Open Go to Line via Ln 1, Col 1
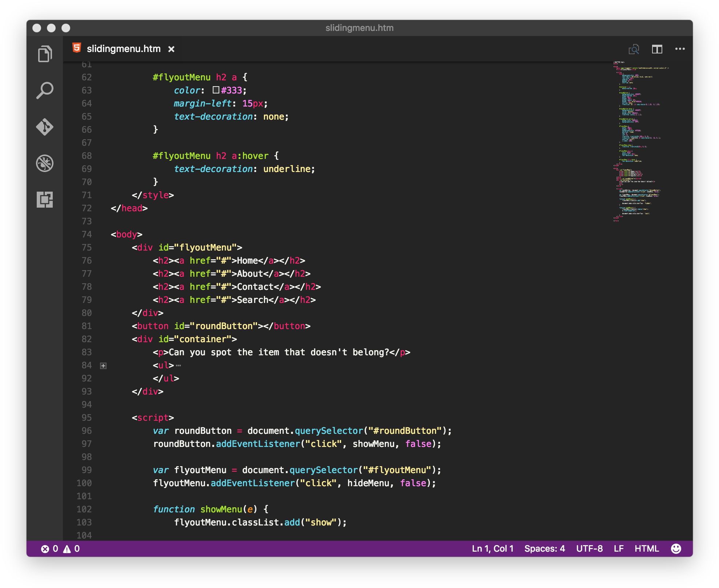 pyautogui.click(x=492, y=549)
